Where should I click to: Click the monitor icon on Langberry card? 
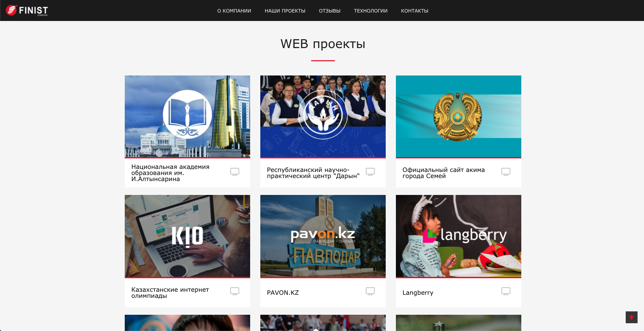[506, 291]
